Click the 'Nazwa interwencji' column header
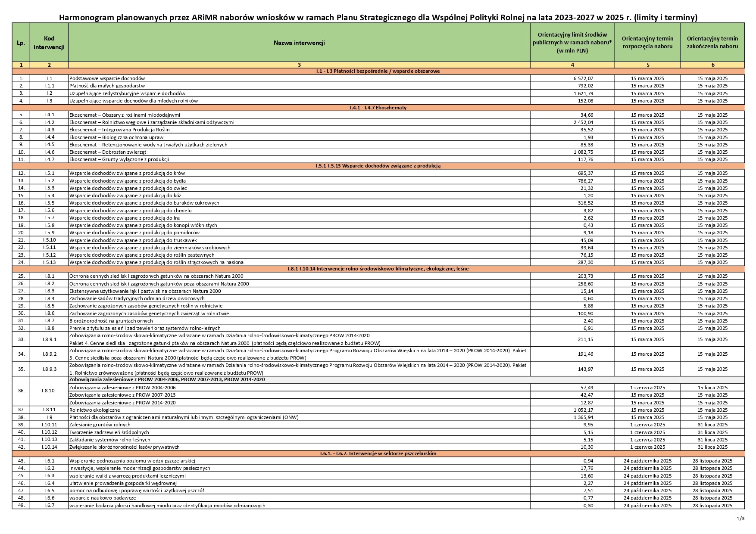This screenshot has width=756, height=534. pos(299,43)
